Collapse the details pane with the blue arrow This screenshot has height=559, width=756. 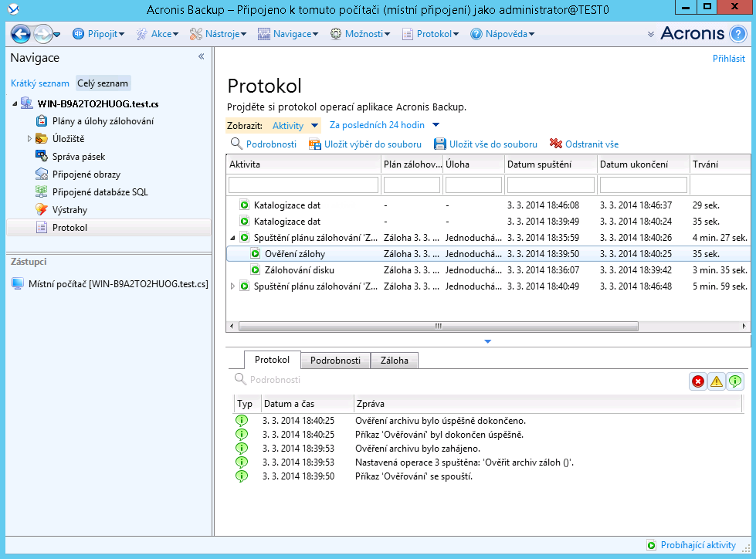(487, 341)
